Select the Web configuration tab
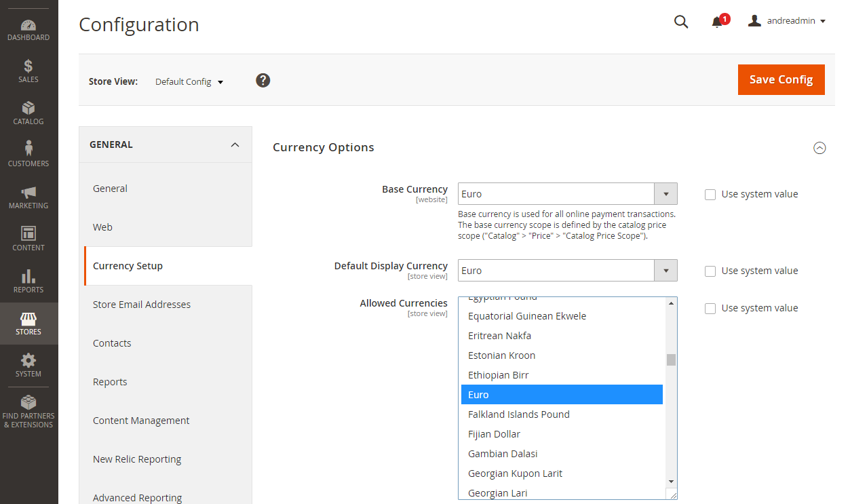The width and height of the screenshot is (850, 504). tap(103, 227)
